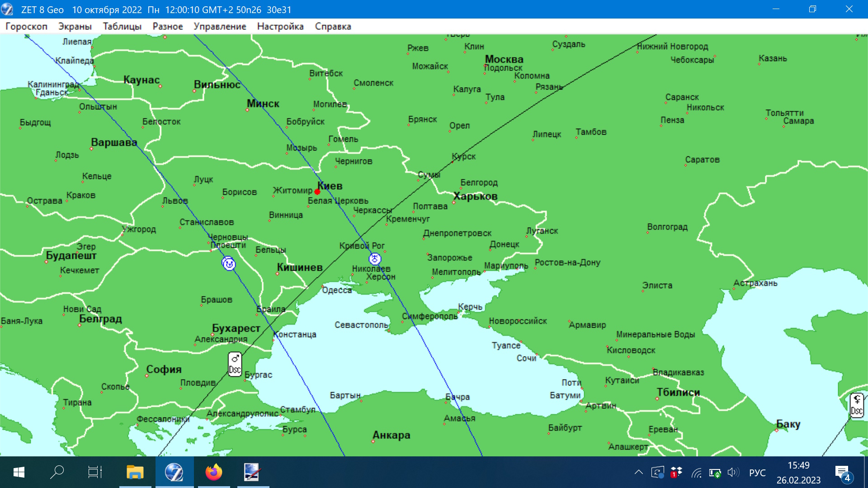
Task: Open the Гороскоп menu
Action: (26, 27)
